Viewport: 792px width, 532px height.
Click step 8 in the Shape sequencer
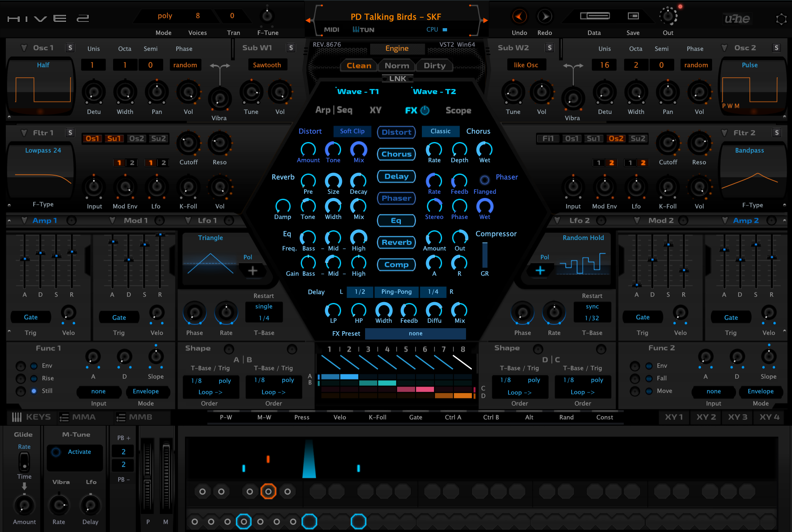[462, 362]
